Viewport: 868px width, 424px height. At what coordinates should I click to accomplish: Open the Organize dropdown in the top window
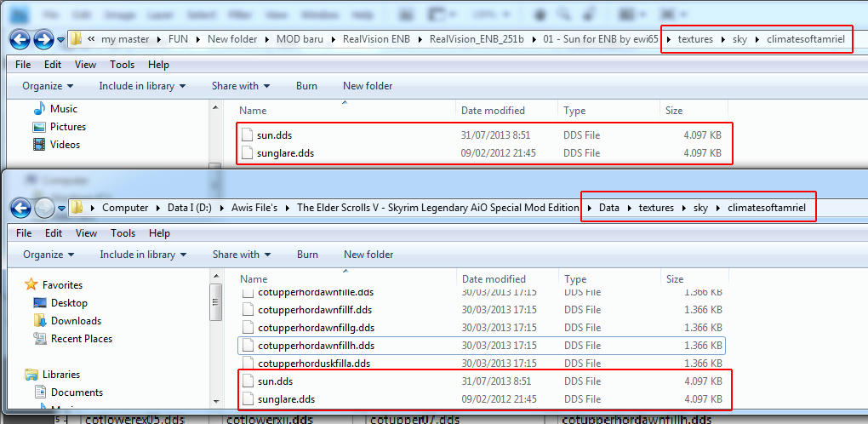[x=48, y=86]
